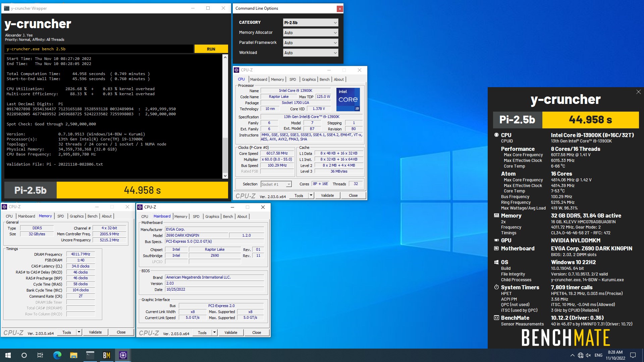Image resolution: width=644 pixels, height=362 pixels.
Task: Click the Windows Start button
Action: (x=8, y=355)
